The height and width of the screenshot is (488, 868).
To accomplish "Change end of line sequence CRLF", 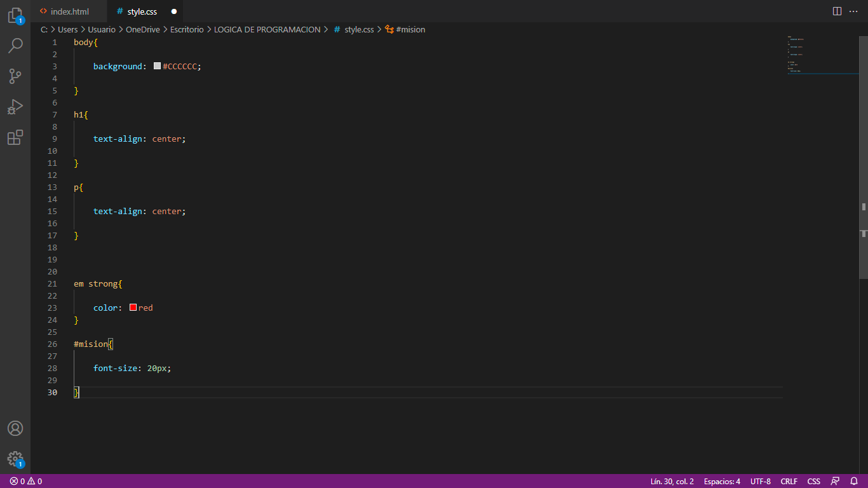I will click(x=789, y=482).
